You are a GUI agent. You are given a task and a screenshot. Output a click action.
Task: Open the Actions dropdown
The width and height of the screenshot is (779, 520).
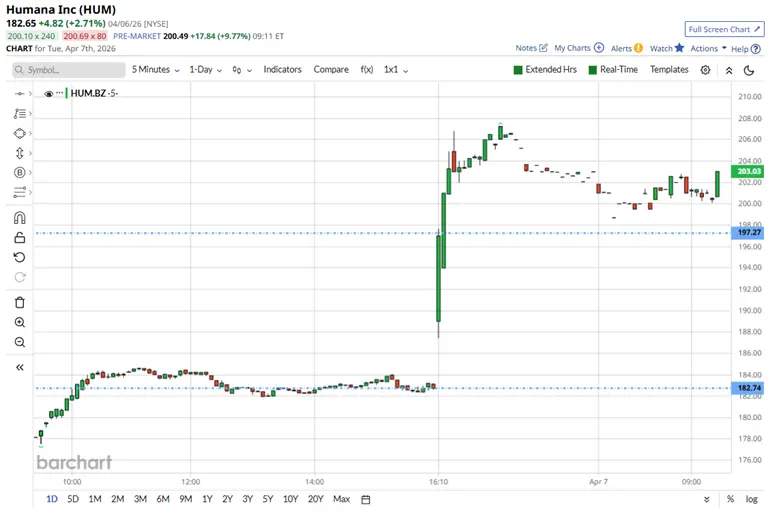coord(708,48)
